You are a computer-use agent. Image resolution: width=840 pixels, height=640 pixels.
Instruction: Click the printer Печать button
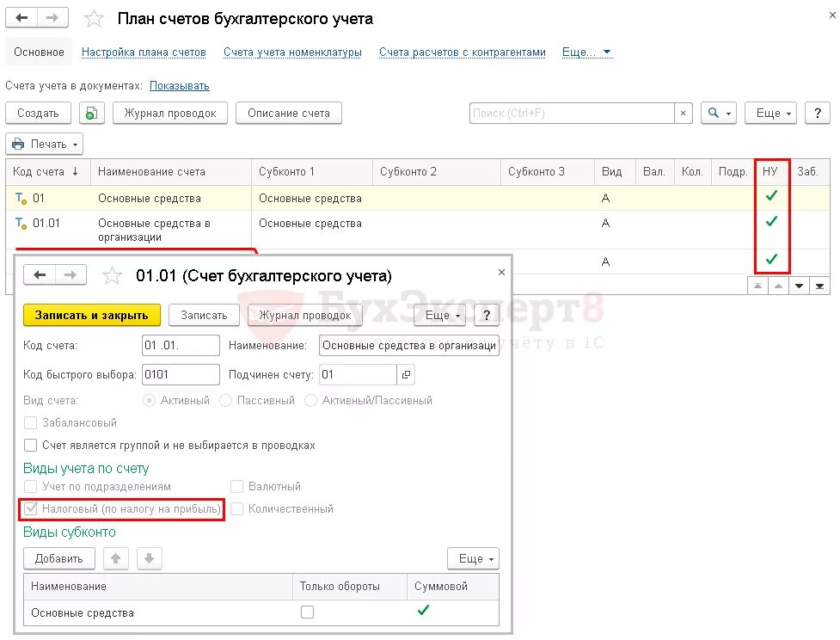click(45, 144)
